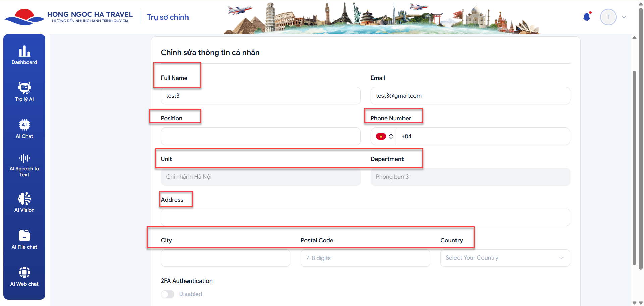Open AI File chat in sidebar
The image size is (644, 306).
click(x=24, y=240)
